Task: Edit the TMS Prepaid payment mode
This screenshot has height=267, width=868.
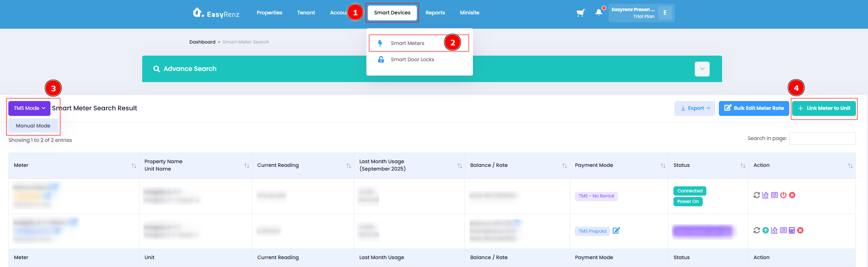Action: 616,230
